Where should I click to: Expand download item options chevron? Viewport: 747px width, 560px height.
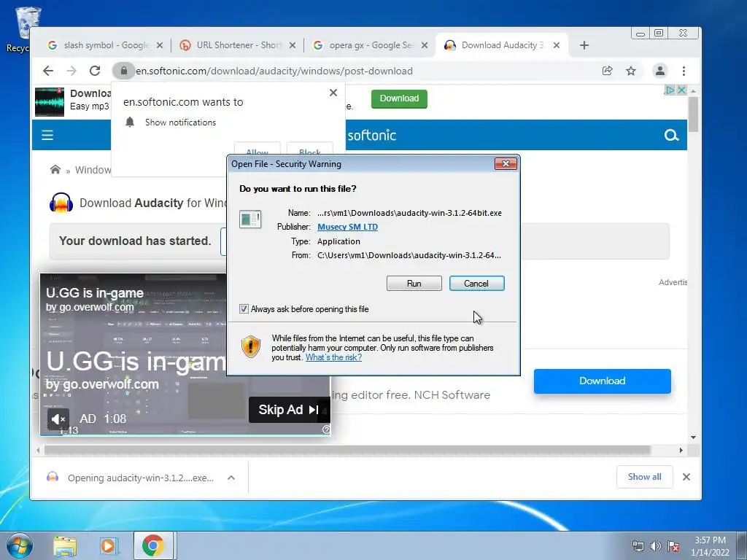pyautogui.click(x=231, y=478)
